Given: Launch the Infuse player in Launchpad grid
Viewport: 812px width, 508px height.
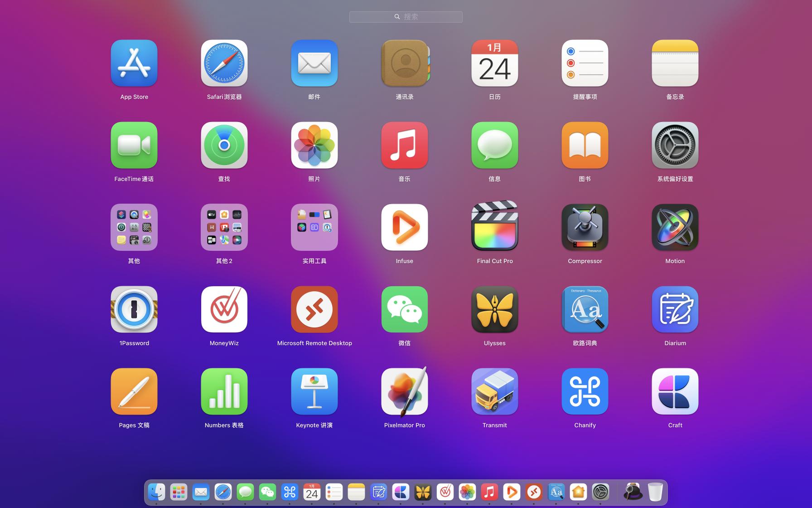Looking at the screenshot, I should pos(404,227).
